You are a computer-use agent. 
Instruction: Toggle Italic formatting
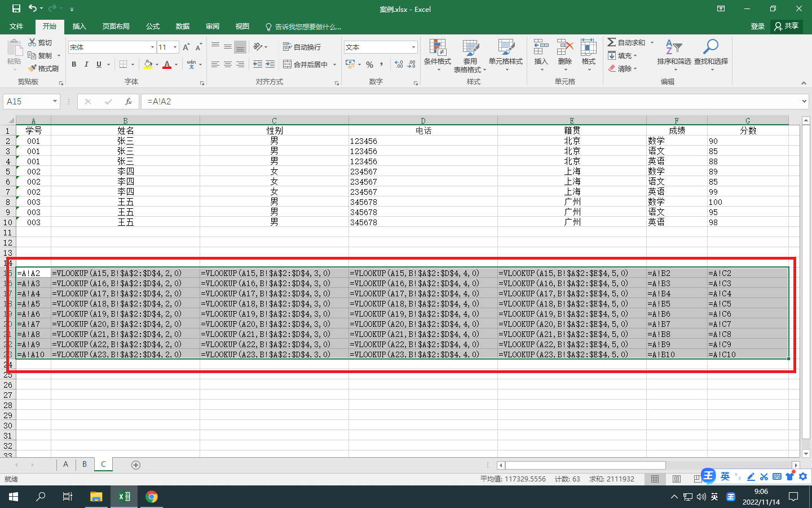(86, 64)
